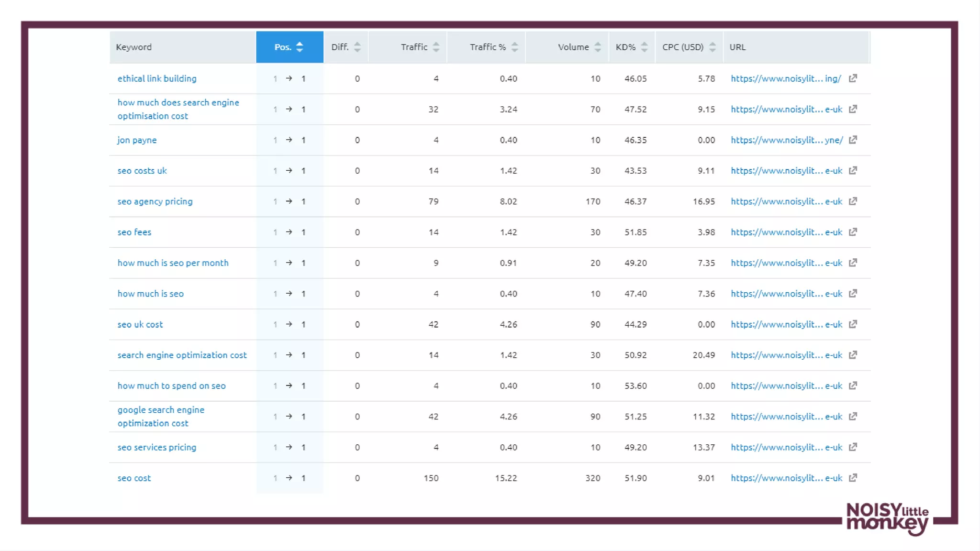
Task: Click external link icon in seo services pricing row
Action: (853, 447)
